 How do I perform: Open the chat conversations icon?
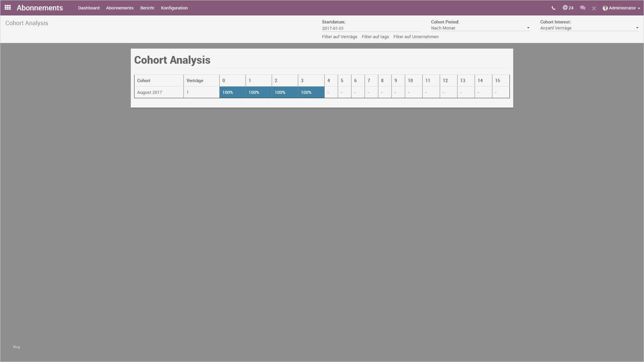click(x=583, y=8)
